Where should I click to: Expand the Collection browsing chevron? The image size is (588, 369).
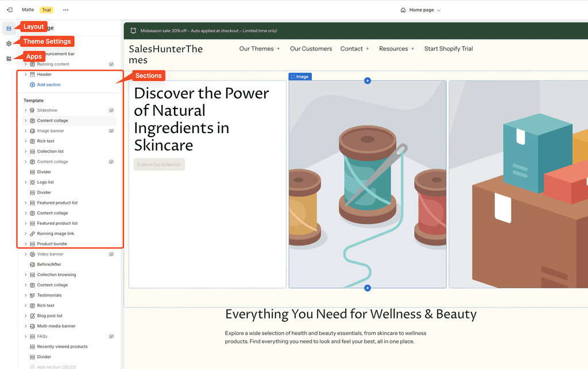pos(25,275)
